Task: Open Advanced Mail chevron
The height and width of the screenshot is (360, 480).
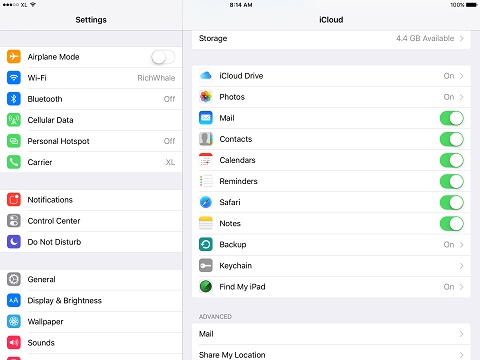Action: coord(462,334)
